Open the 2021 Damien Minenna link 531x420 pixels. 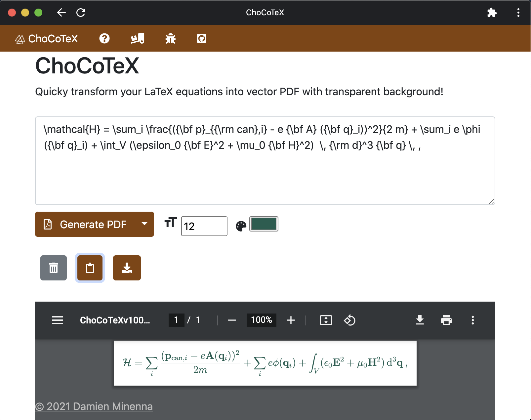coord(94,406)
